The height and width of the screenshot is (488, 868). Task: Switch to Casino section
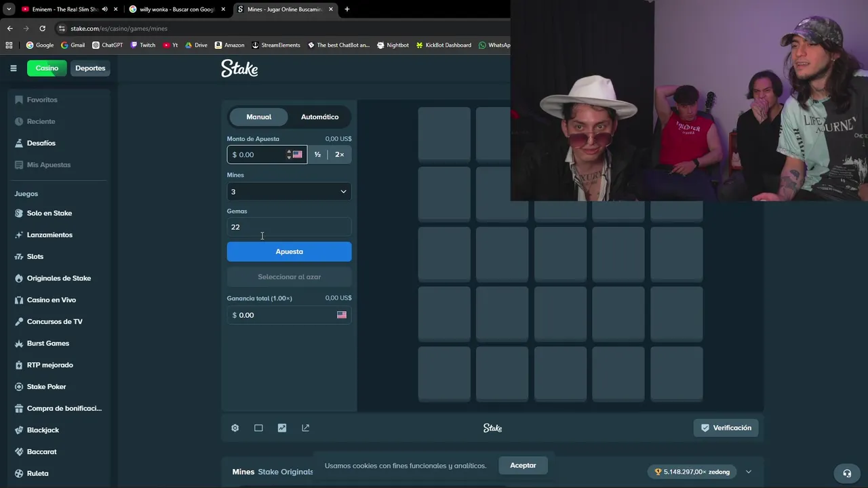[47, 68]
